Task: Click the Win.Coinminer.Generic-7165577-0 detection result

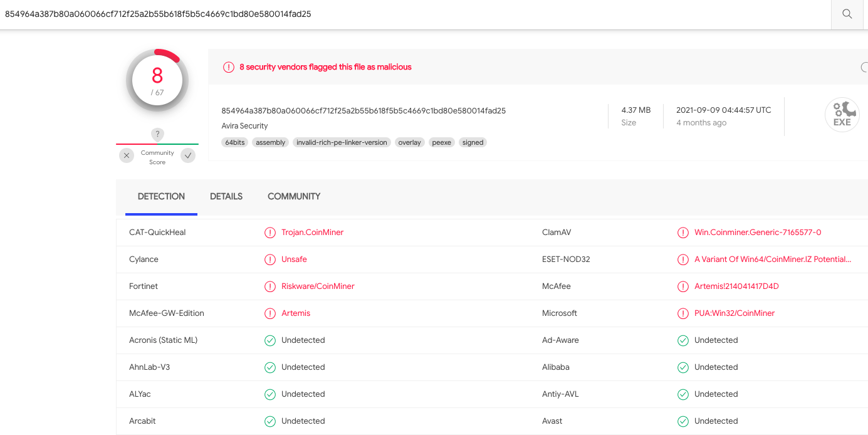Action: pyautogui.click(x=758, y=233)
